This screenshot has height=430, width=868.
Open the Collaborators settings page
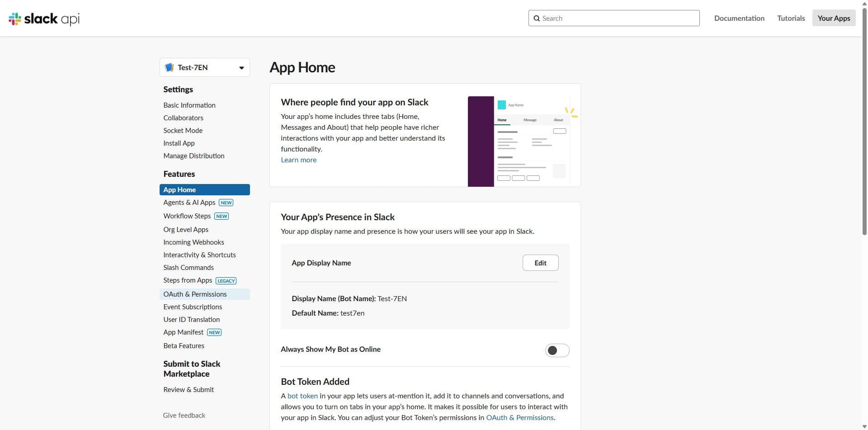tap(183, 118)
